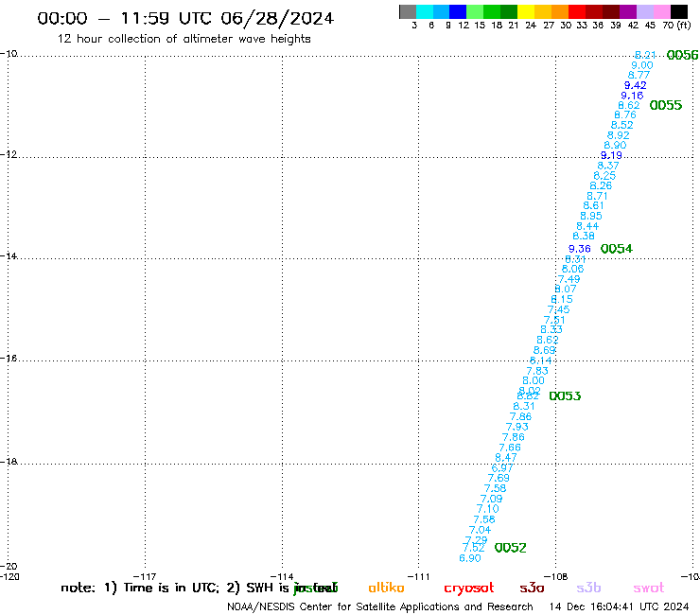Click the wave height value 7.69
700x615 pixels.
[x=499, y=478]
